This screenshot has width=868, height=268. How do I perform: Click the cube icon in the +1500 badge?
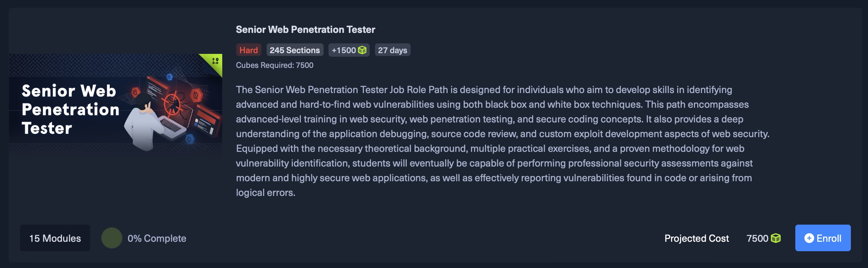(x=362, y=50)
